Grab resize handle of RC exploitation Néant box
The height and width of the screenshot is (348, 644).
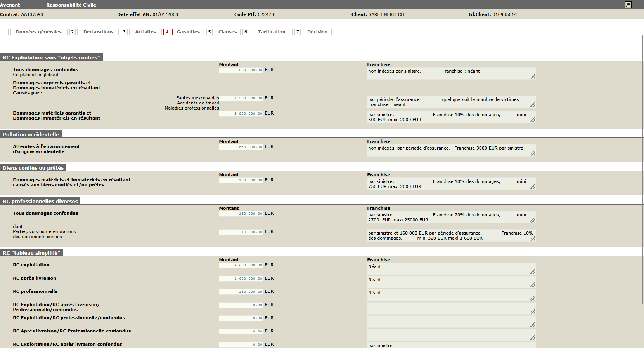(533, 272)
